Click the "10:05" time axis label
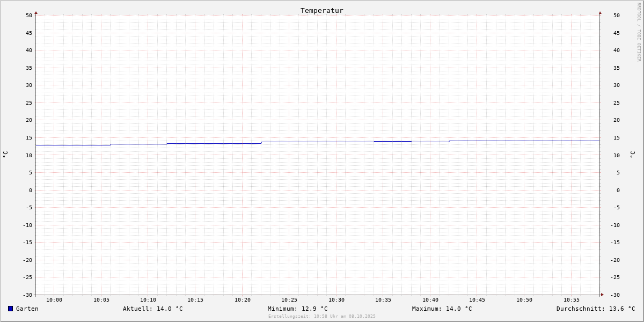 pos(101,299)
